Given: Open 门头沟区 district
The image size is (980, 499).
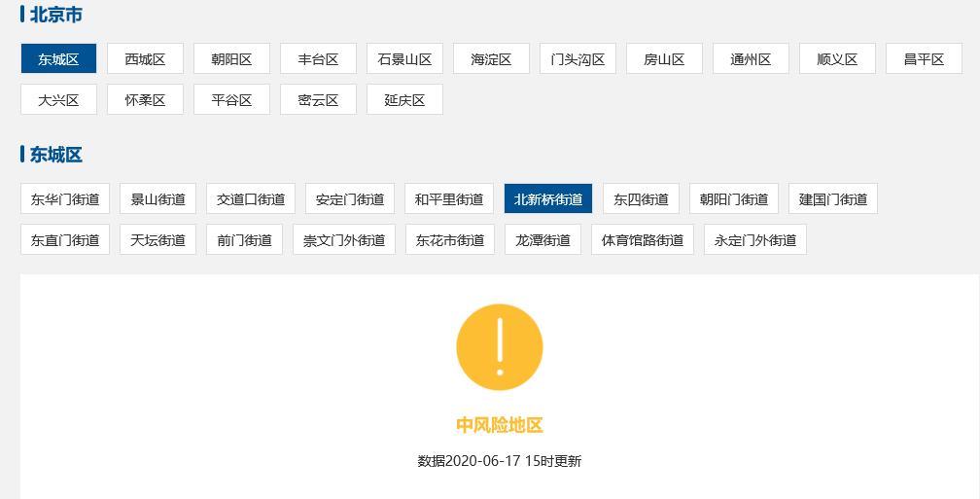Looking at the screenshot, I should point(578,58).
